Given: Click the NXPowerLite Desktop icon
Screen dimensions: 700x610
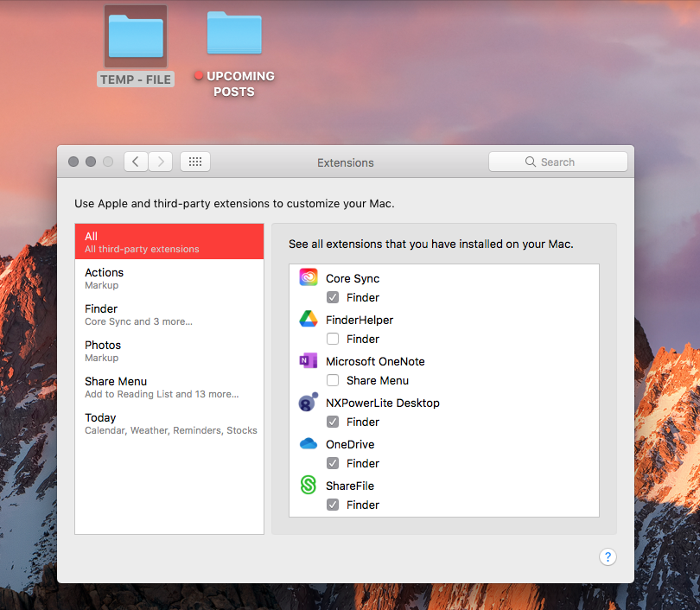Looking at the screenshot, I should coord(308,402).
